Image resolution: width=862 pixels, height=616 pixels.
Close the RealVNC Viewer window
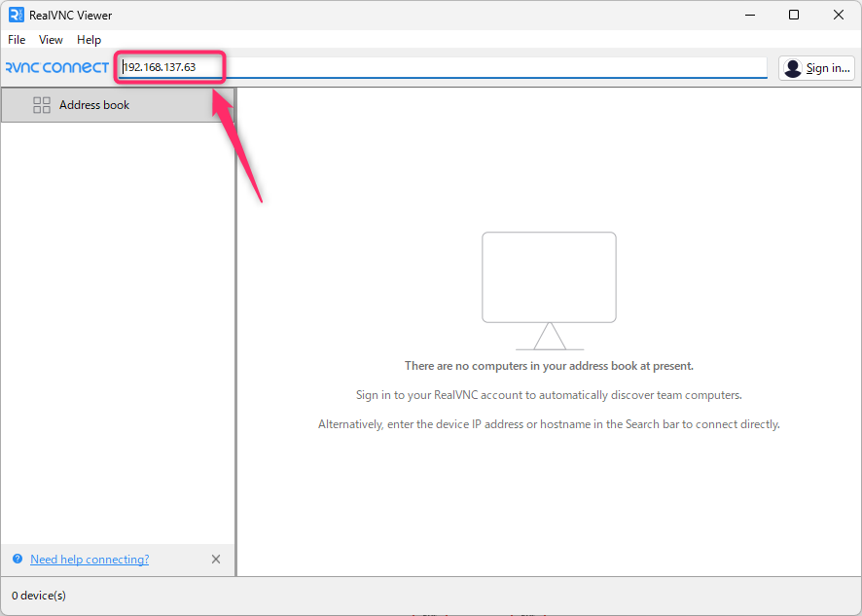(839, 15)
